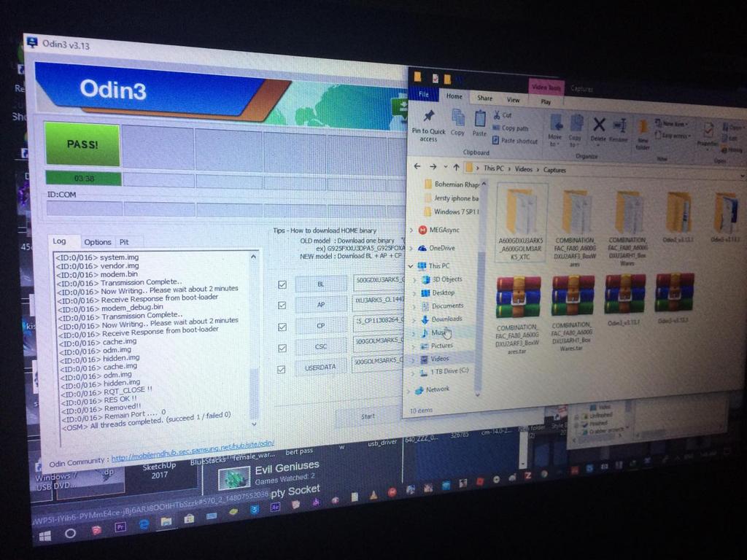Switch to Odin's Options tab
Image resolution: width=747 pixels, height=560 pixels.
click(x=97, y=242)
